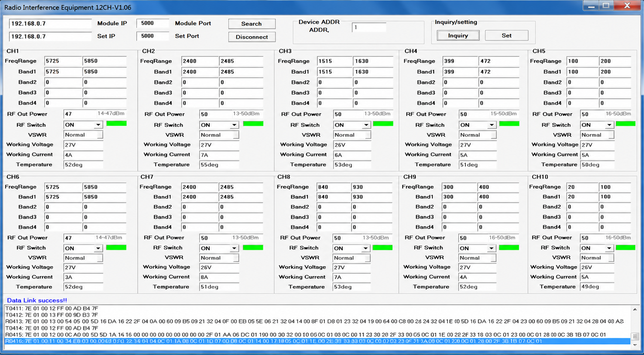Open CH10 RF Switch dropdown
Image resolution: width=644 pixels, height=355 pixels.
[609, 248]
